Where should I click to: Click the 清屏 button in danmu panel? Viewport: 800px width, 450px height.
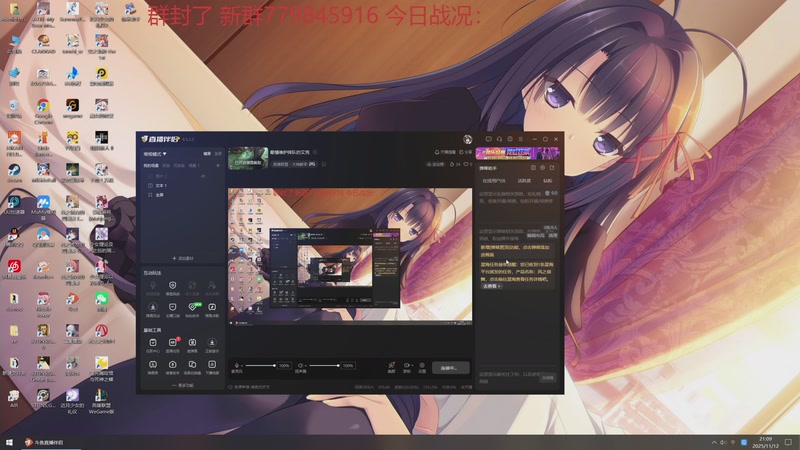pos(553,235)
